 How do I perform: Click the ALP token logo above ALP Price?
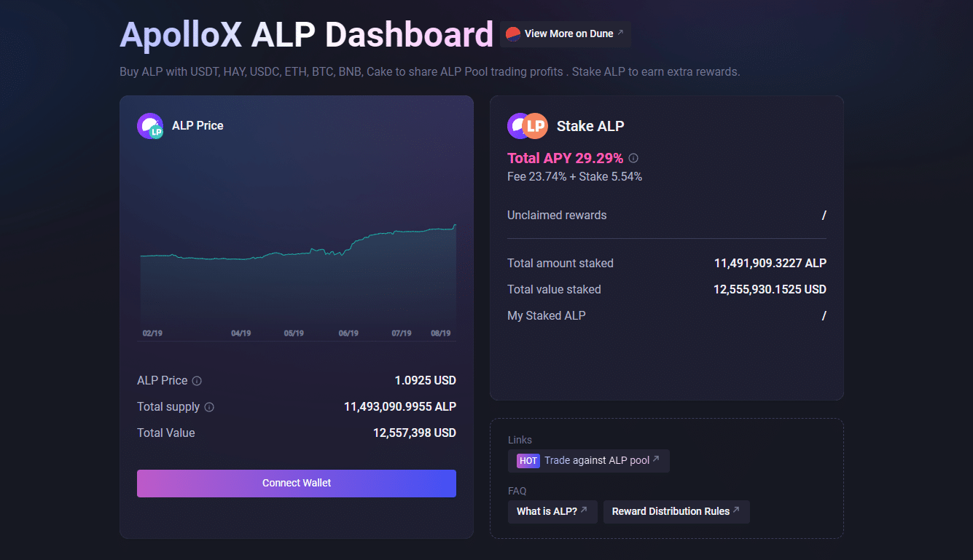[149, 125]
